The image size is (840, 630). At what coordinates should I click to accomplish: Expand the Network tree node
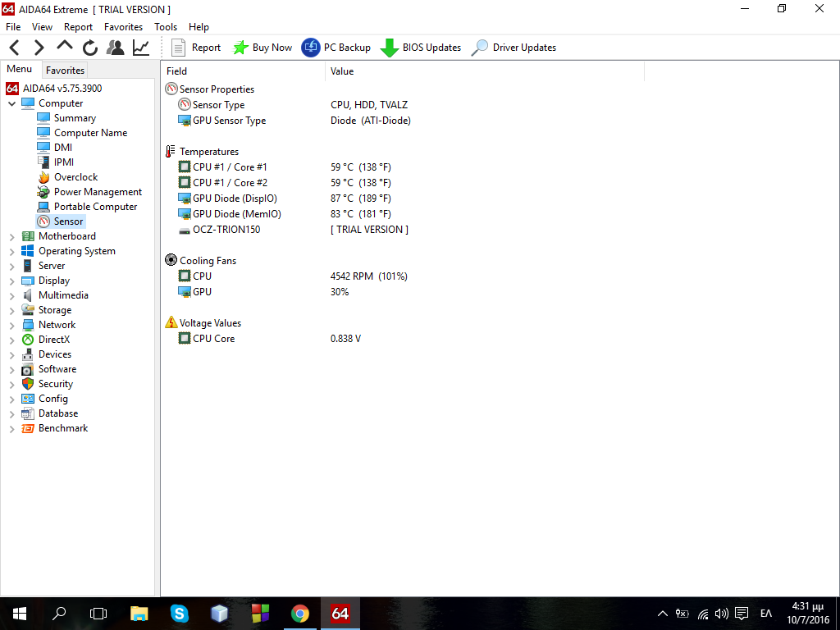coord(11,325)
